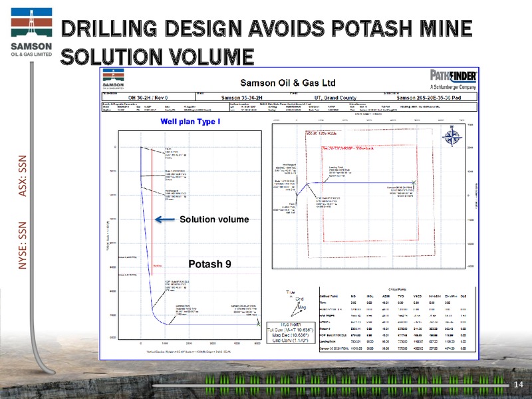Click the 'Samson 35-36-2H' well name field
This screenshot has width=532, height=399.
(242, 98)
